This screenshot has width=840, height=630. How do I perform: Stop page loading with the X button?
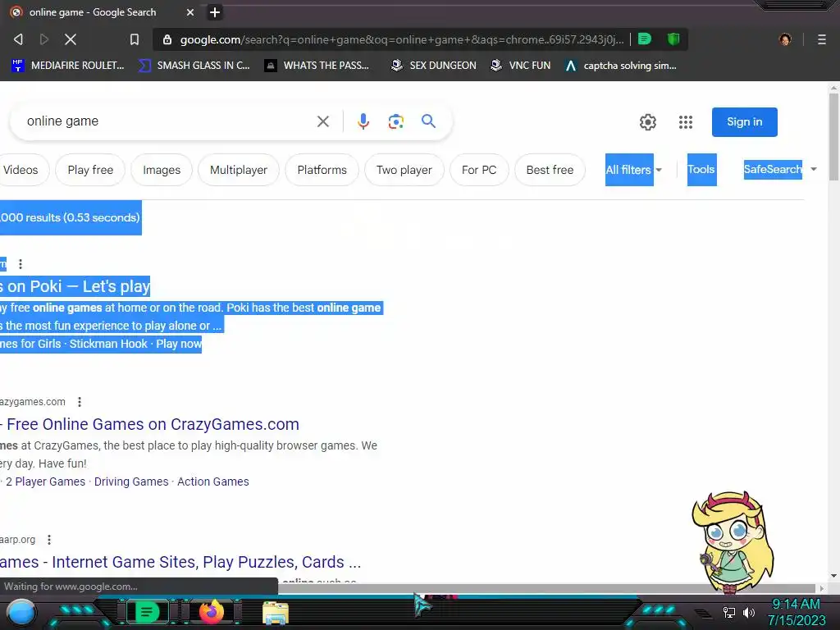click(x=71, y=39)
